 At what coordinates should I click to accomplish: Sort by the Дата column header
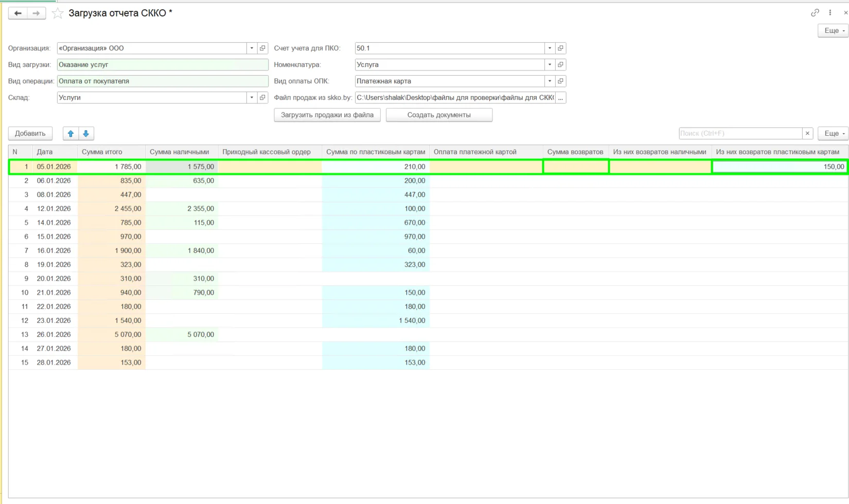(55, 152)
